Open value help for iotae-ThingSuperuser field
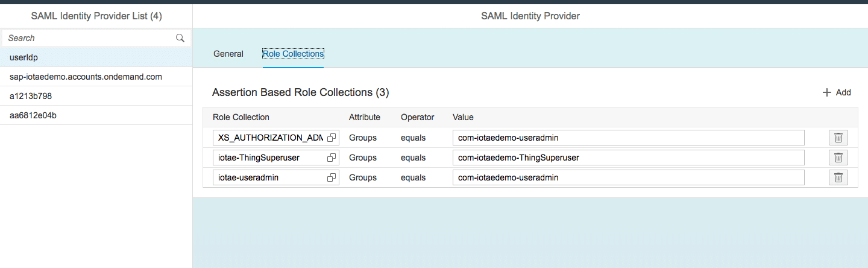The width and height of the screenshot is (868, 268). pos(331,158)
